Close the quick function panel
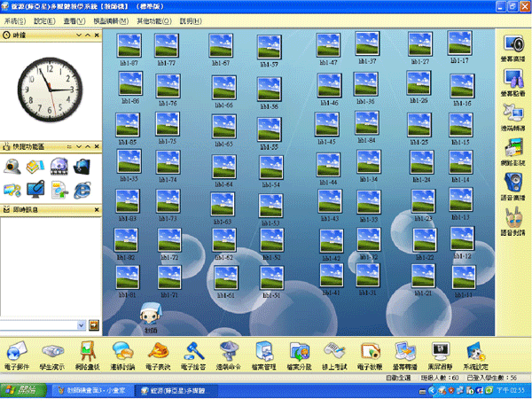 coord(97,146)
